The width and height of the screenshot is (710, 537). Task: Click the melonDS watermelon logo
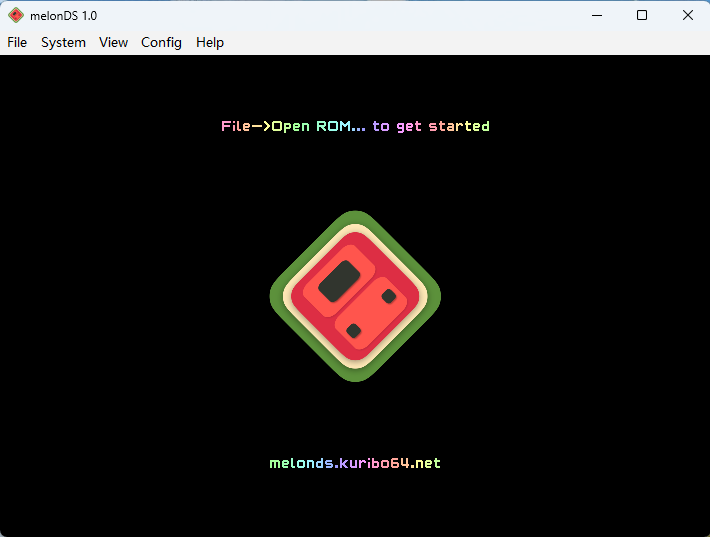click(355, 296)
